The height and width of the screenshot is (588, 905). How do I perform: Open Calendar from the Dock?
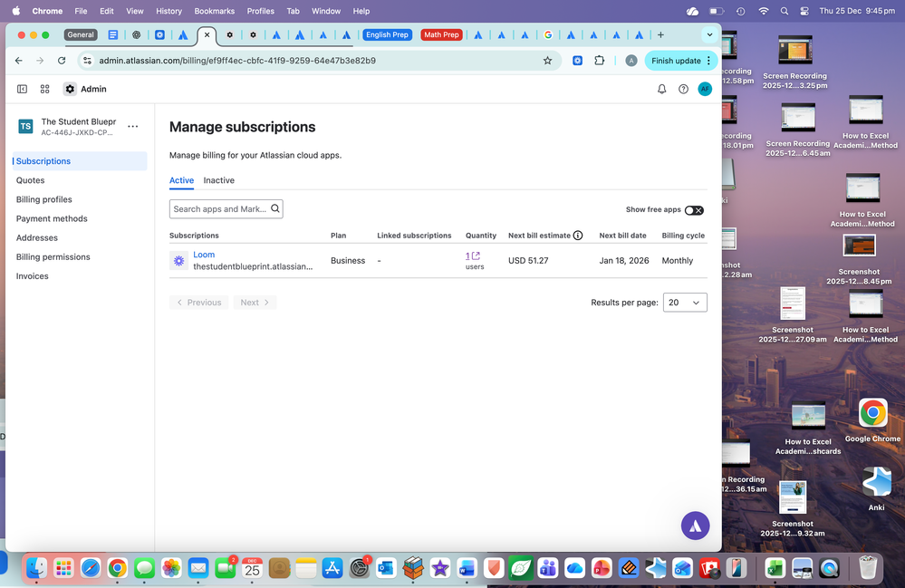(252, 568)
